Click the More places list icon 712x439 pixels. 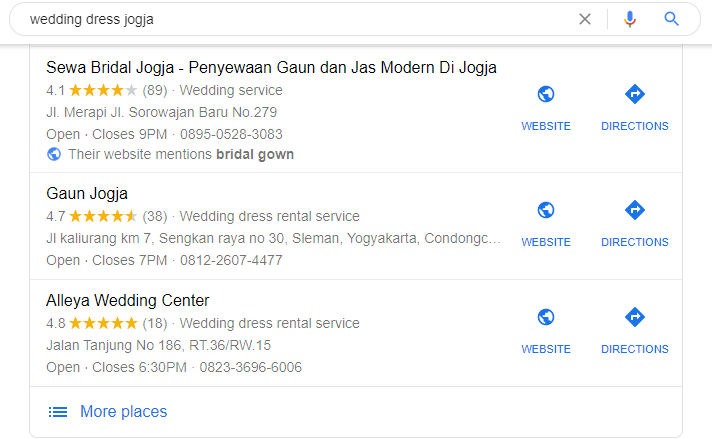tap(58, 412)
